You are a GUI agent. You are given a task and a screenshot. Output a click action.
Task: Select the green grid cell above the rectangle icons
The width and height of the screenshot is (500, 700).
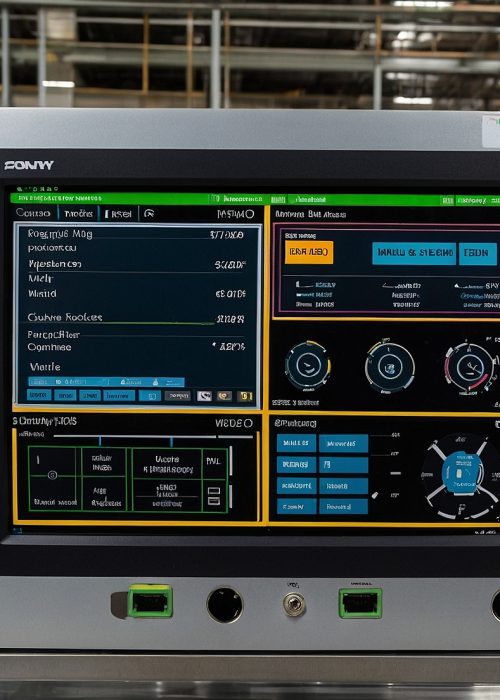pos(214,461)
